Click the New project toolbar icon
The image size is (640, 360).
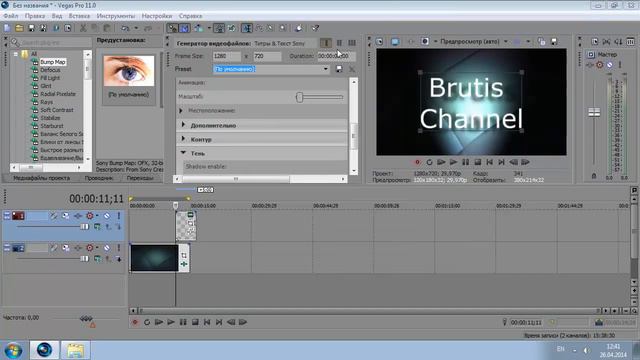7,28
